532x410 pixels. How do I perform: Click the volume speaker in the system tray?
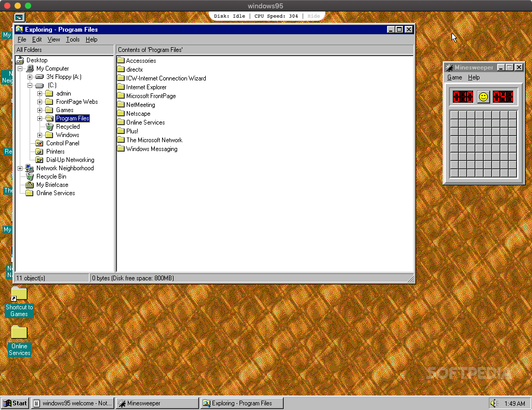click(494, 403)
